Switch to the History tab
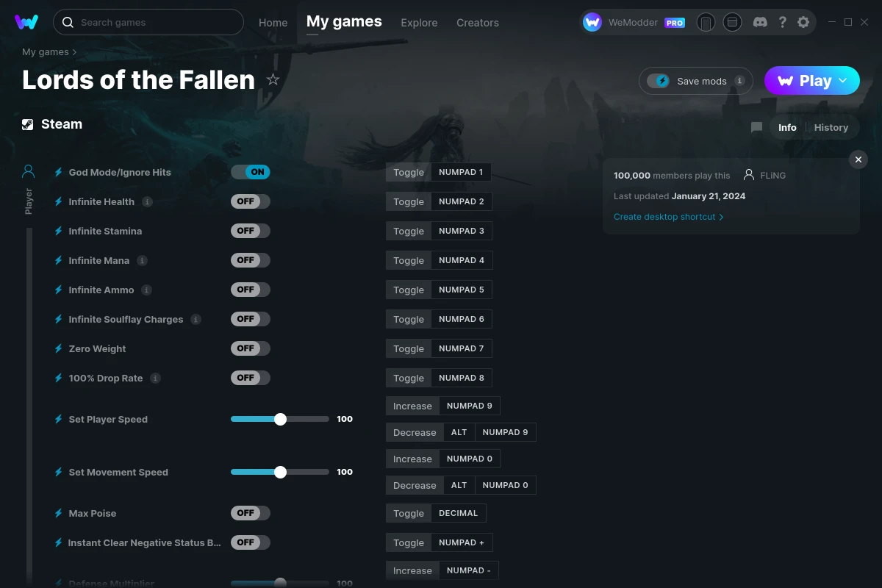The width and height of the screenshot is (882, 588). 831,127
